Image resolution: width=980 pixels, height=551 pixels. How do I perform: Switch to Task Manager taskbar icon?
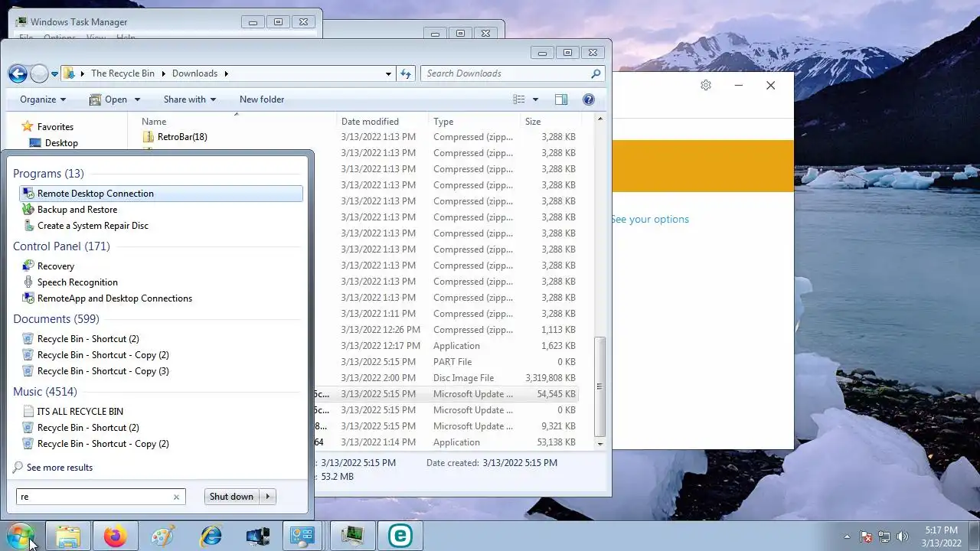pyautogui.click(x=352, y=536)
